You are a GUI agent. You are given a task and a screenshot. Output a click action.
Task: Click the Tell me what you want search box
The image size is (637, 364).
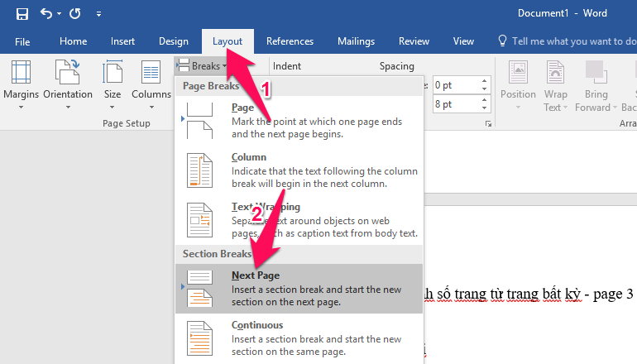tap(571, 41)
